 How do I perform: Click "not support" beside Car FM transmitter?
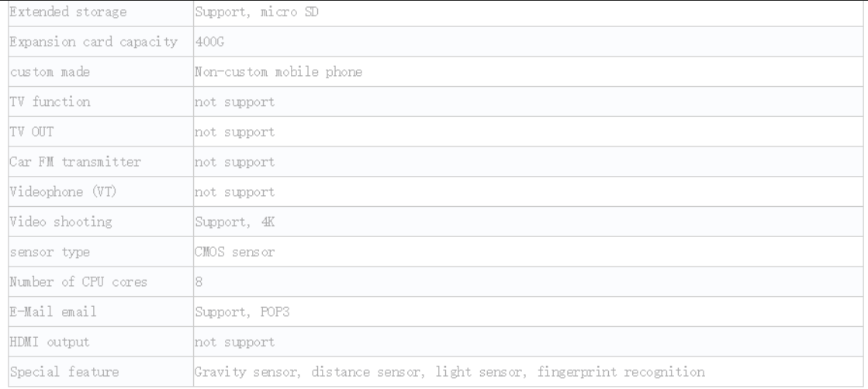[235, 162]
